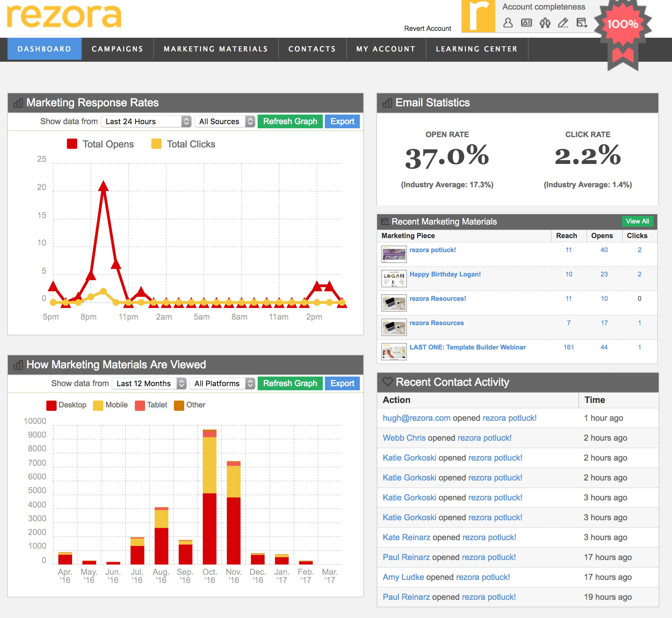Export the How Materials Are Viewed data
This screenshot has height=618, width=672.
pyautogui.click(x=342, y=383)
